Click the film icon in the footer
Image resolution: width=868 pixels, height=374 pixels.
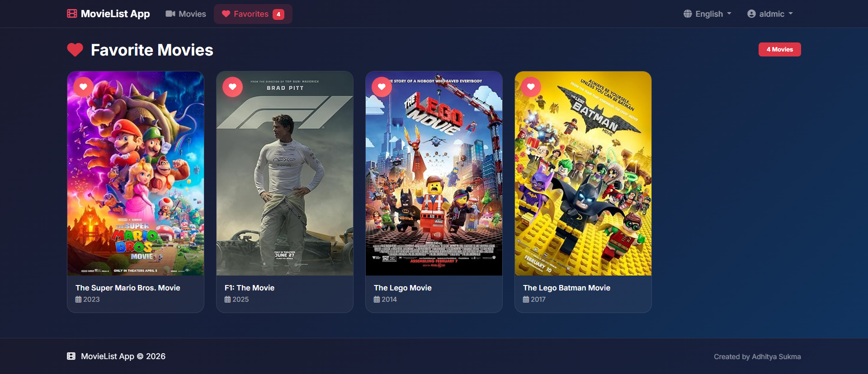(71, 356)
